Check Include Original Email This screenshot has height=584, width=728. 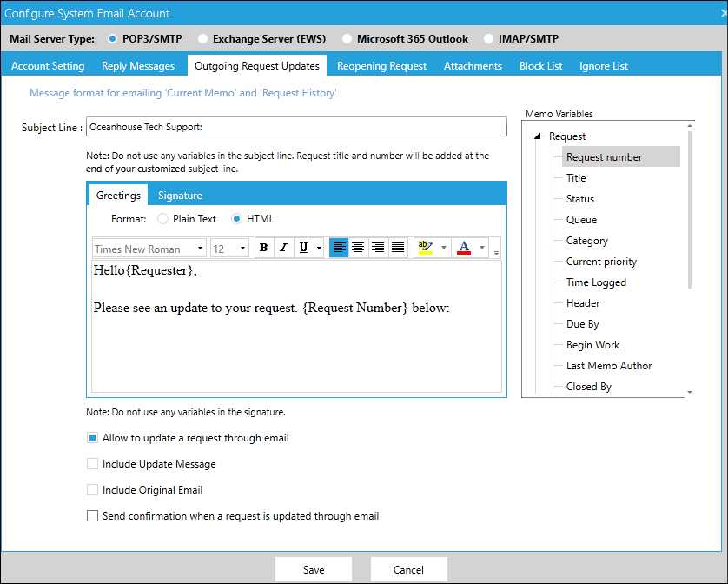[92, 489]
